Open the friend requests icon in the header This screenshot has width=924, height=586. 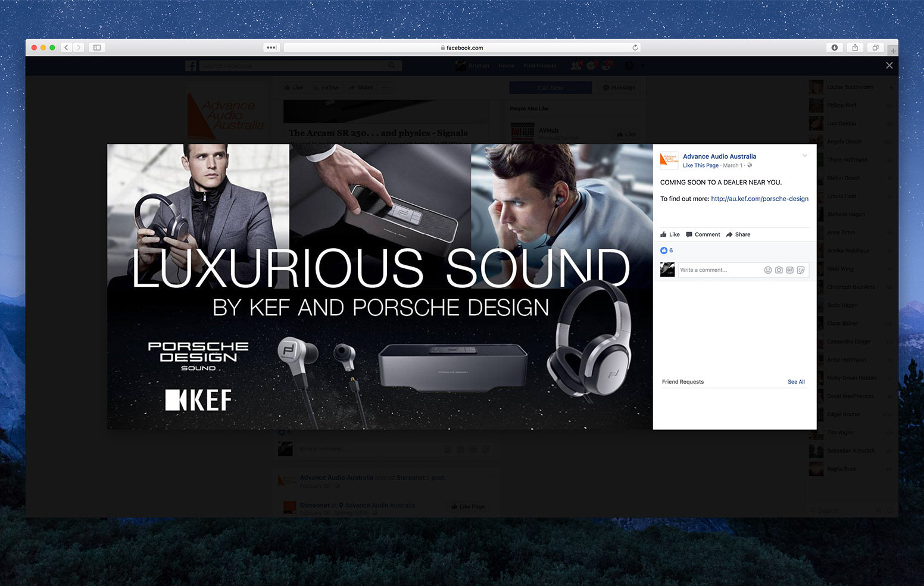click(x=576, y=65)
